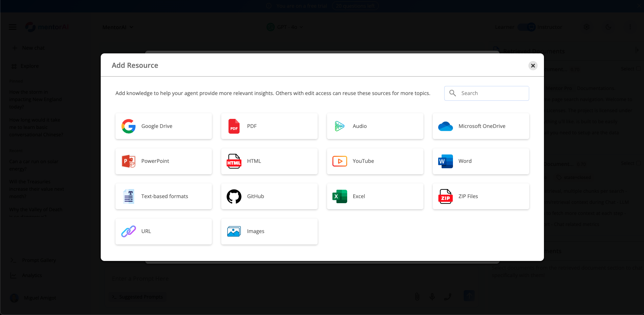The height and width of the screenshot is (315, 644).
Task: Open Analytics in sidebar
Action: point(27,275)
